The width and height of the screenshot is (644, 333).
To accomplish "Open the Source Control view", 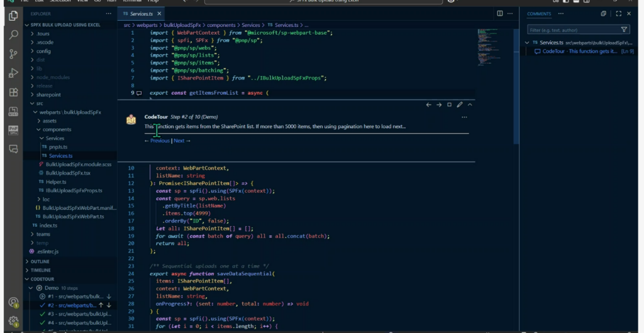I will click(13, 54).
